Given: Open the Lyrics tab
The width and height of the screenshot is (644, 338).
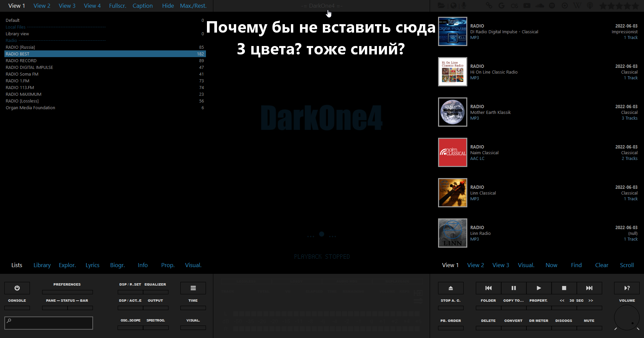Looking at the screenshot, I should pyautogui.click(x=92, y=265).
